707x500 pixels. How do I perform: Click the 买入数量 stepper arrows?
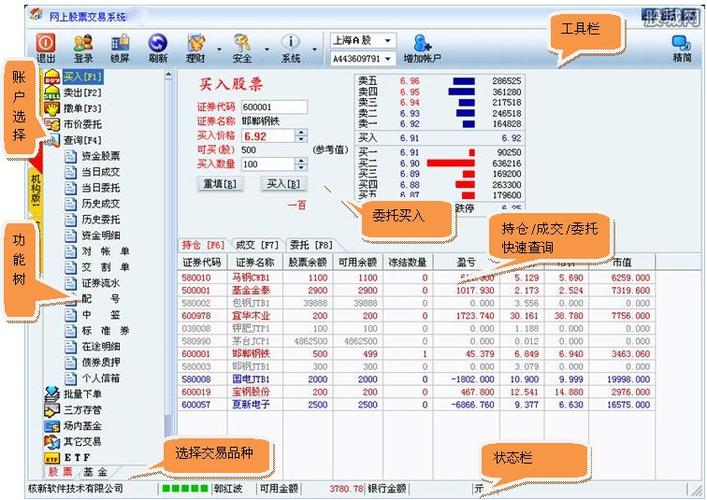(301, 164)
